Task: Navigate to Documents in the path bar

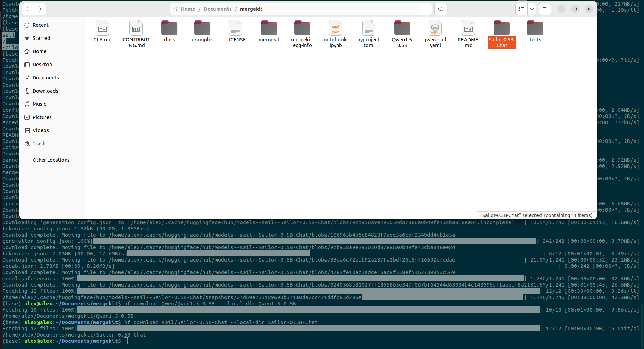Action: pyautogui.click(x=218, y=9)
